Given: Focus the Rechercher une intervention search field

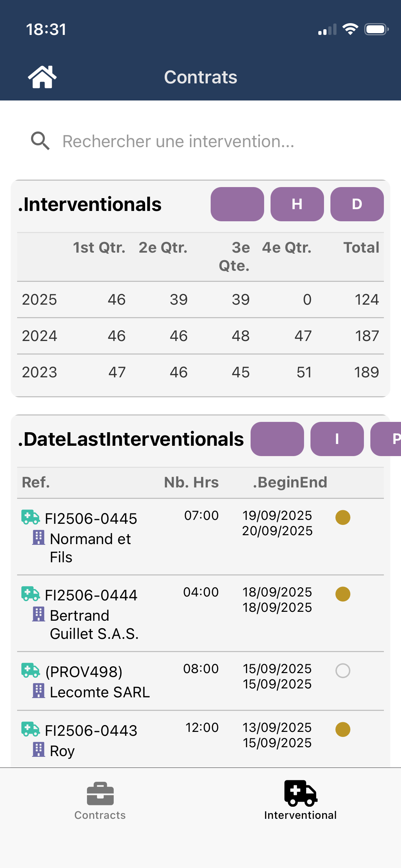Looking at the screenshot, I should coord(178,141).
